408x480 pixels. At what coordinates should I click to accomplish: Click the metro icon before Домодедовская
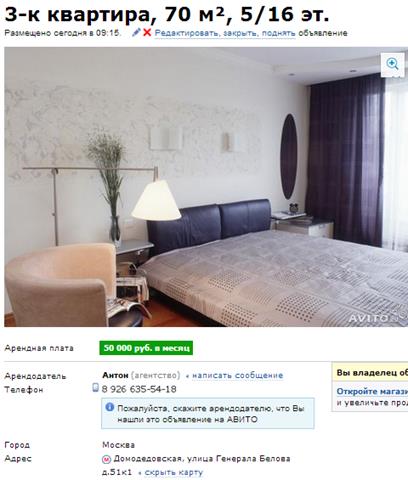coord(106,459)
